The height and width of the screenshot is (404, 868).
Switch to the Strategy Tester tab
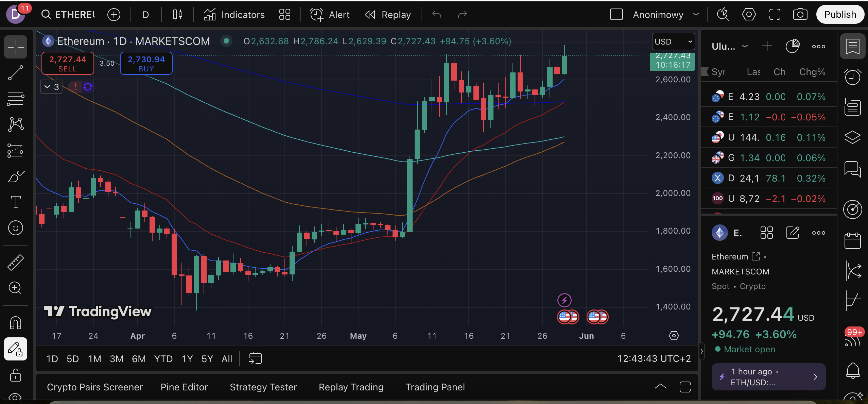point(263,387)
